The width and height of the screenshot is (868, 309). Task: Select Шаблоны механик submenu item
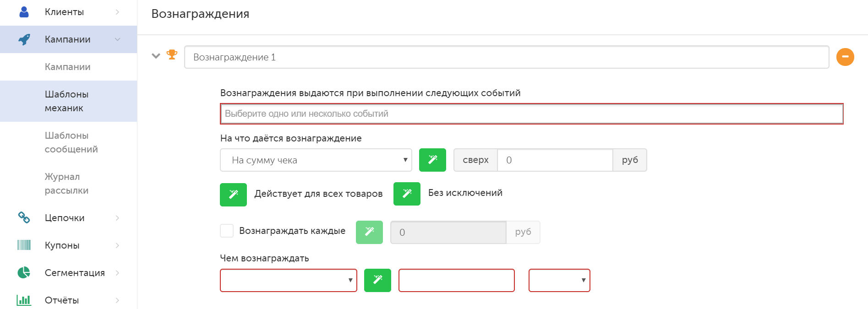pos(68,101)
